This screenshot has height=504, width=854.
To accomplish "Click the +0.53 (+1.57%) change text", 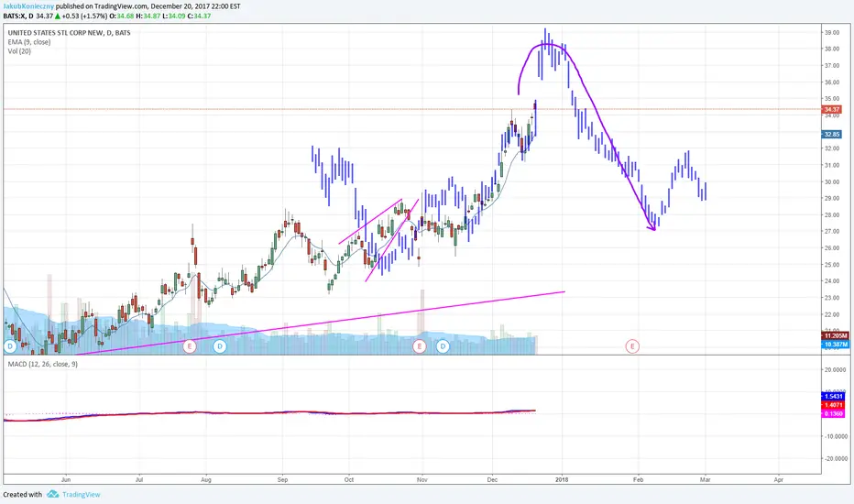I will (84, 16).
